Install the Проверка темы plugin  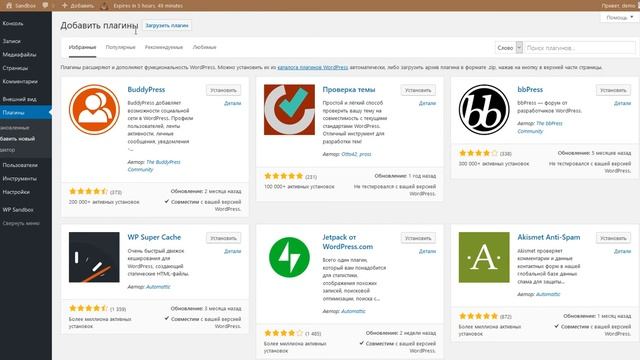tap(418, 90)
